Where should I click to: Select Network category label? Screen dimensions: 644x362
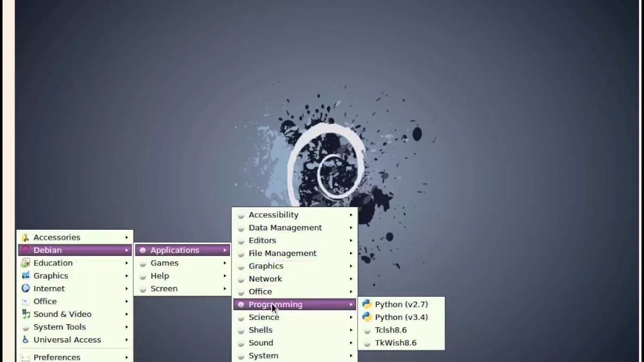tap(265, 279)
